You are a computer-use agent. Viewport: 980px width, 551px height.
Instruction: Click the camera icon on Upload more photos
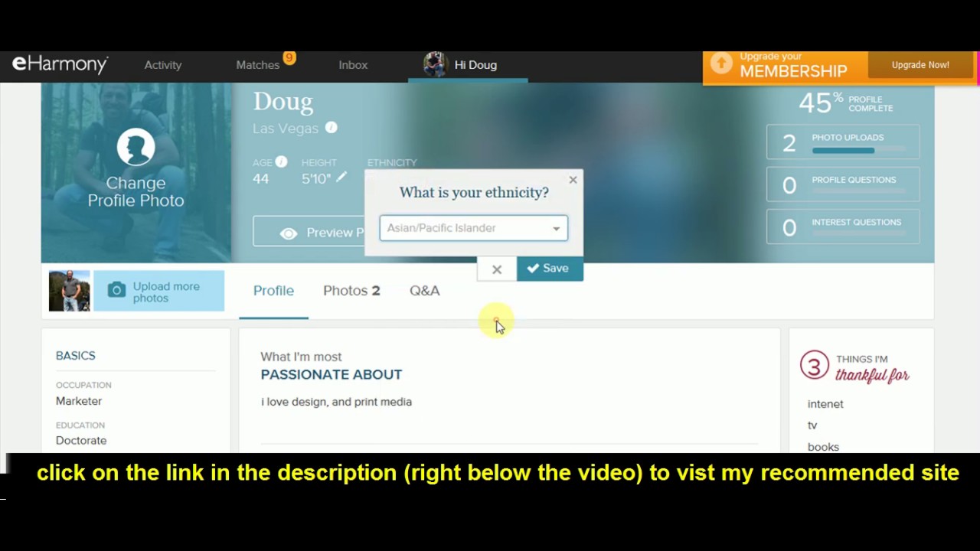[116, 290]
